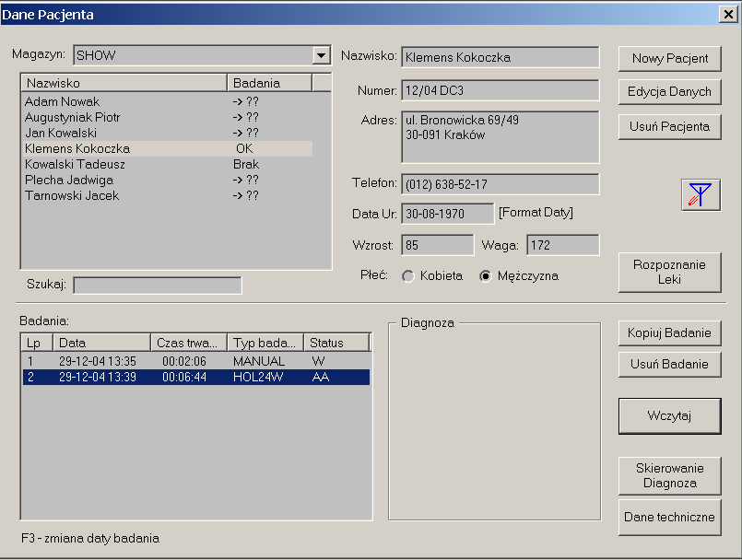Click the Data Ur. date field
This screenshot has width=742, height=560.
tap(448, 214)
